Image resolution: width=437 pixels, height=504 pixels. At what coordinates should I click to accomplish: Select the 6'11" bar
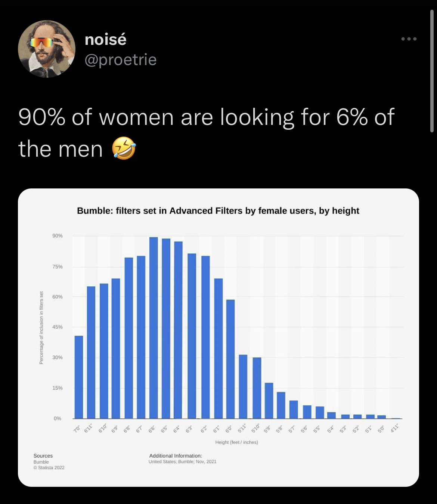point(91,352)
